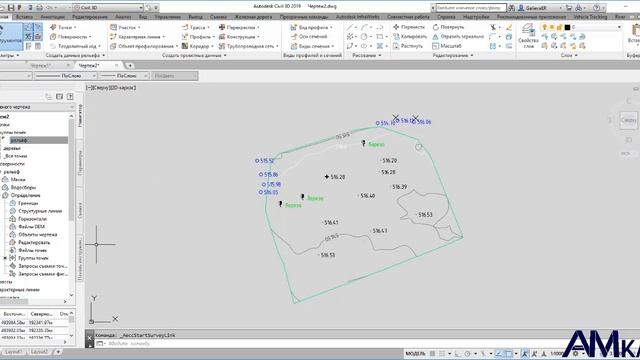Viewport: 640px width, 360px height.
Task: Open the Трубопроводная сеть (Pipe network) tool
Action: pos(249,46)
